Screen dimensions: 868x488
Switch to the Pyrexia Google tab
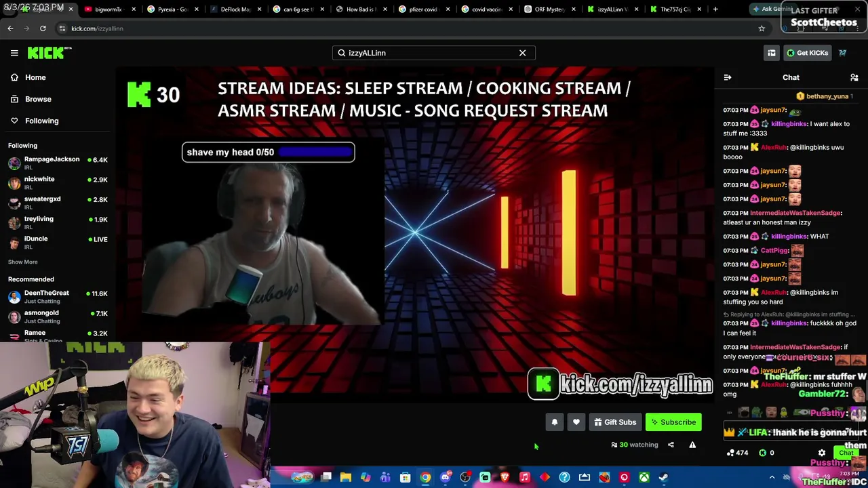coord(172,9)
